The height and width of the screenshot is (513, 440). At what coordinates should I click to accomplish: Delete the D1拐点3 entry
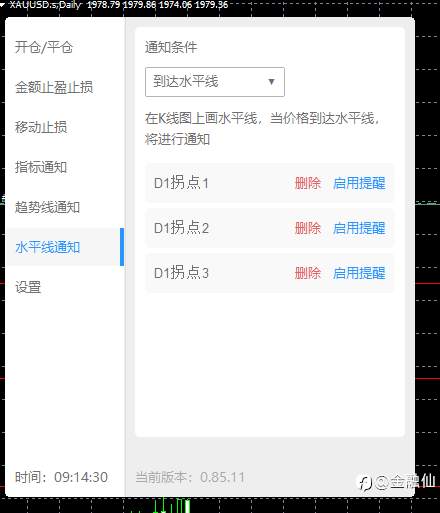point(307,273)
